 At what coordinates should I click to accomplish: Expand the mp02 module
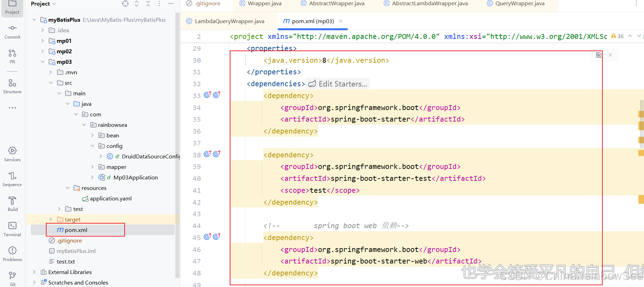[43, 51]
